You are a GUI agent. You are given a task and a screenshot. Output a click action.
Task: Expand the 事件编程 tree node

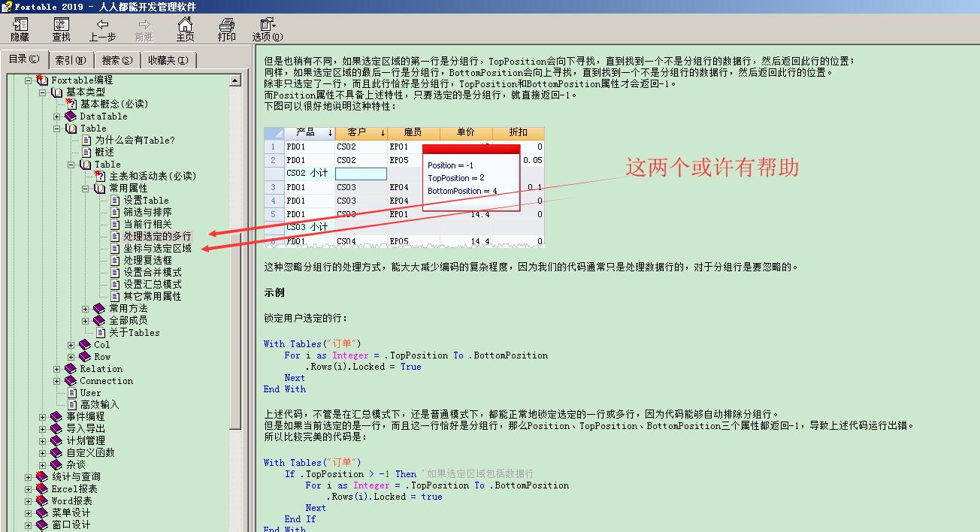[43, 416]
